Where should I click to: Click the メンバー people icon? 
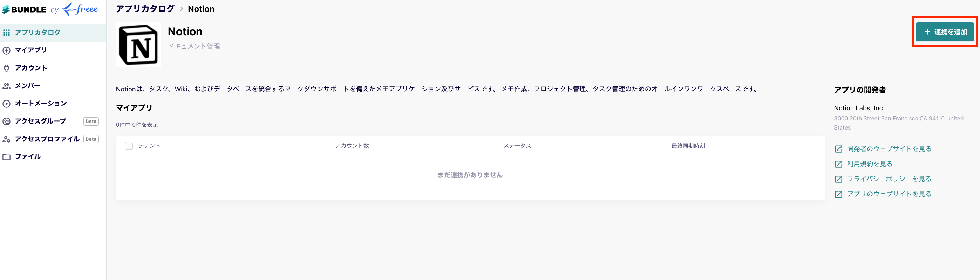click(x=6, y=86)
